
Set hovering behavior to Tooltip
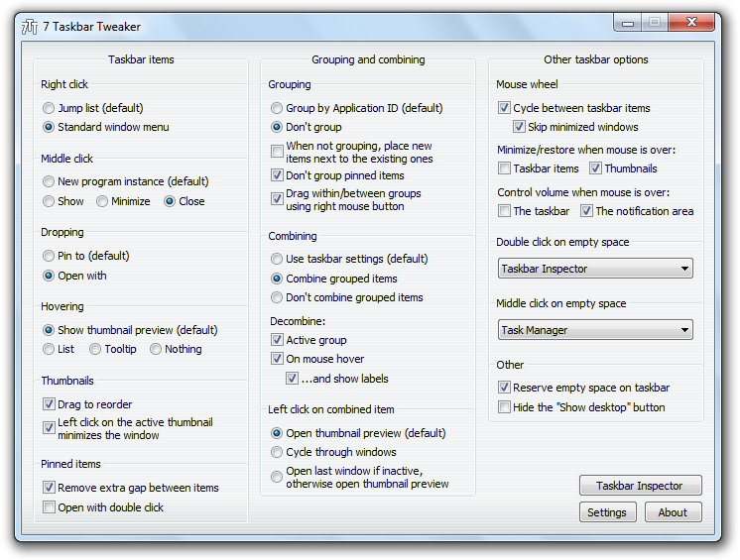click(95, 349)
